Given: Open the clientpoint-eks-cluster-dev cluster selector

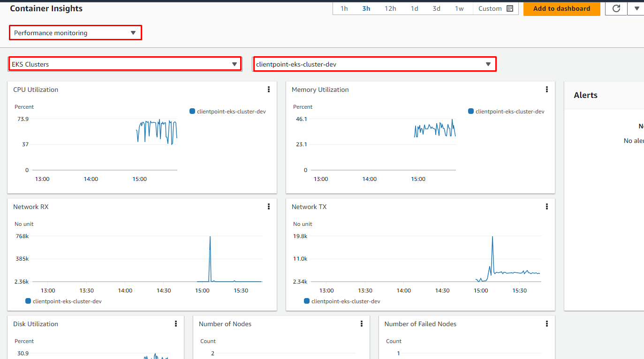Looking at the screenshot, I should click(374, 63).
